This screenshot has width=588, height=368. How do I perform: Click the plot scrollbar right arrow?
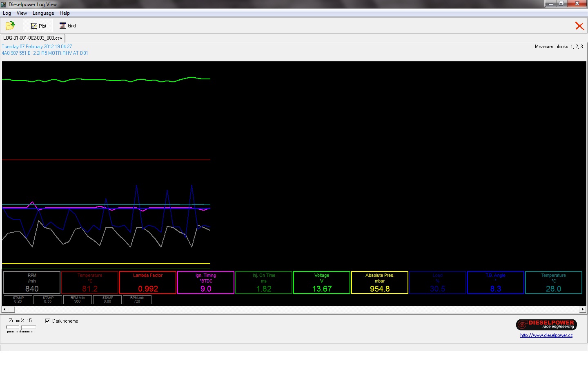coord(583,310)
